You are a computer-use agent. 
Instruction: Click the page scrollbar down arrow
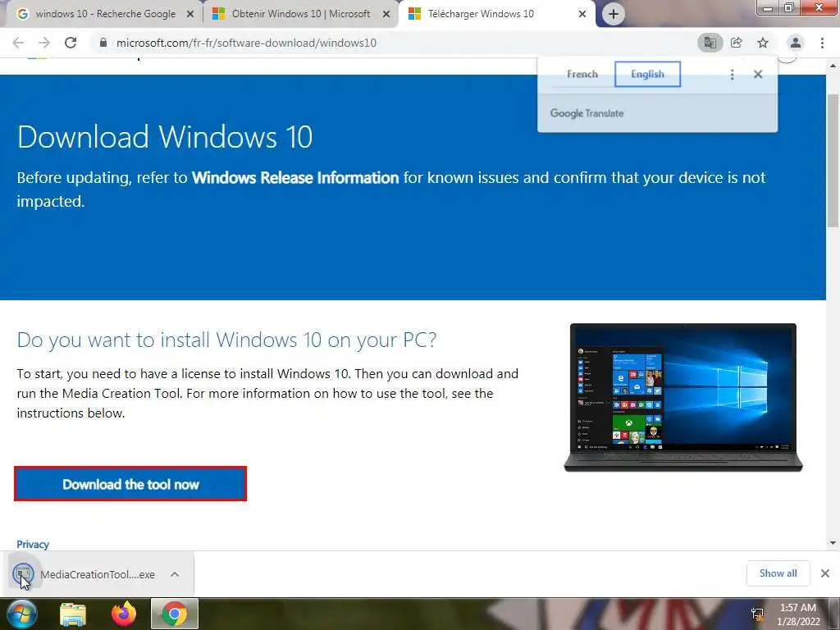(x=833, y=543)
